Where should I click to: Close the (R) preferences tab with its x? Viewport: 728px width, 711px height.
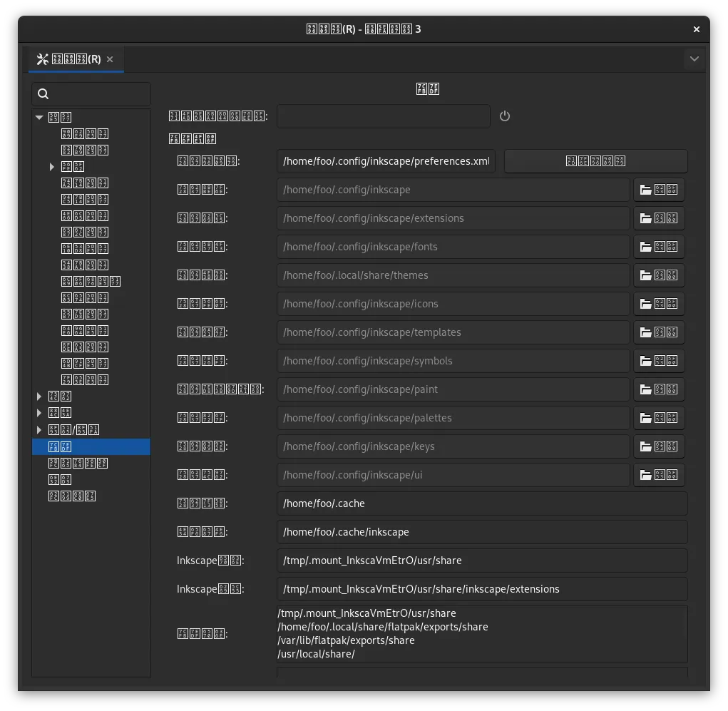click(x=110, y=59)
